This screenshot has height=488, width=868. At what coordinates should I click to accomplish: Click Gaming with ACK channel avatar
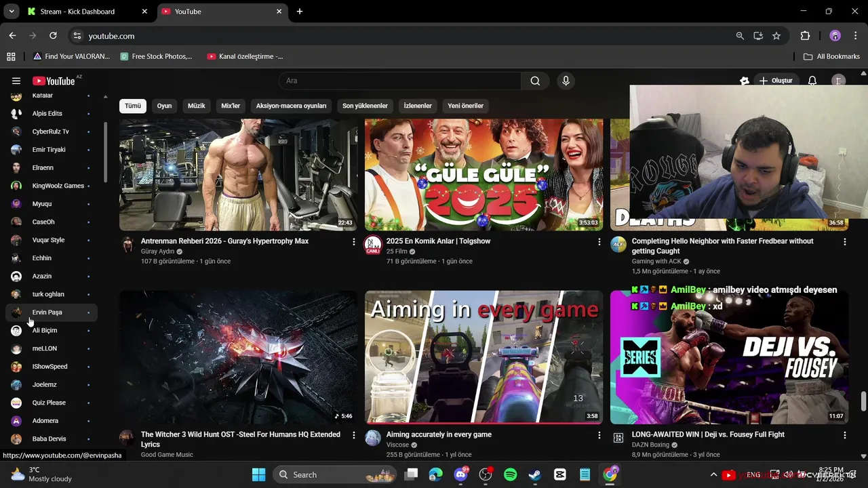[618, 245]
